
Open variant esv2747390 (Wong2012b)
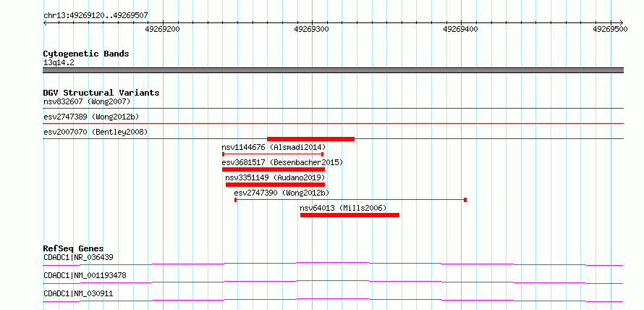[x=281, y=193]
